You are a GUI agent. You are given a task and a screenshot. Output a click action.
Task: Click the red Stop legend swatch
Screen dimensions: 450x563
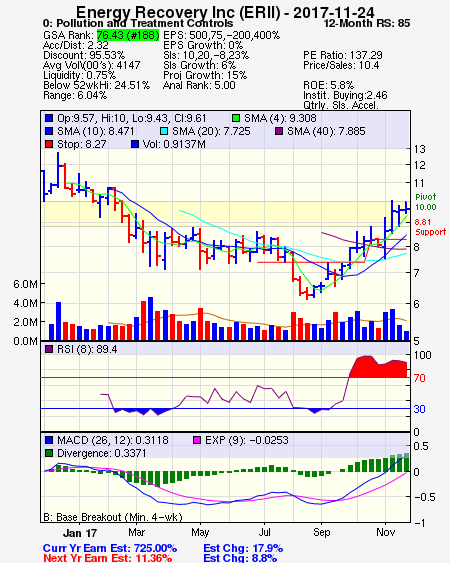pyautogui.click(x=49, y=144)
